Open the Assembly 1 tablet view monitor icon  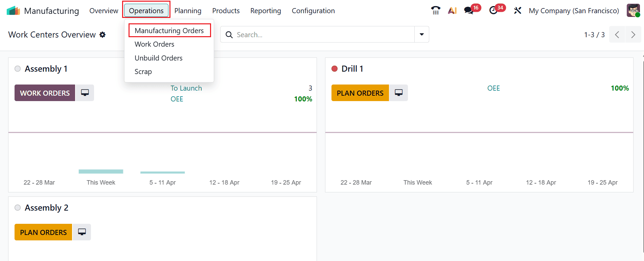point(85,93)
